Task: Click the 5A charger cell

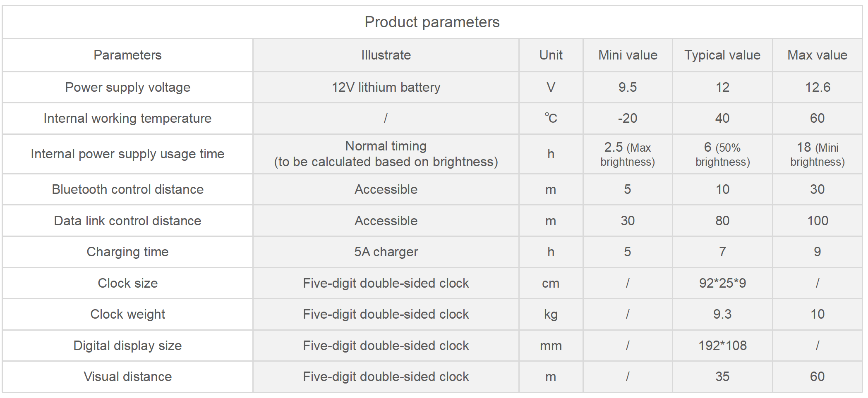Action: click(x=386, y=252)
